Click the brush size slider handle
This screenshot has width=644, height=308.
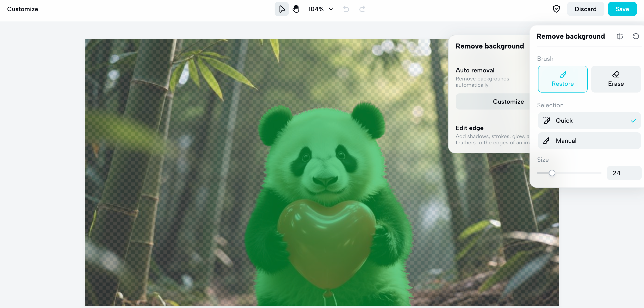coord(552,173)
